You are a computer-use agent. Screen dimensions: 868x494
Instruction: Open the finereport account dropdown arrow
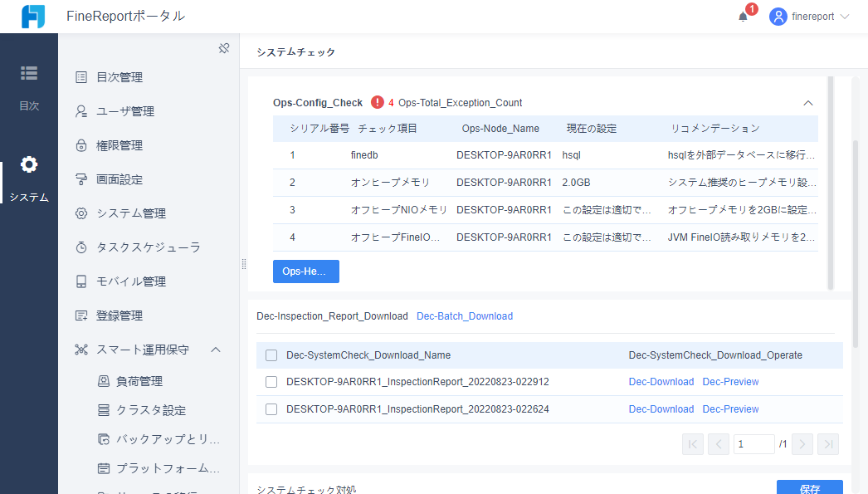pos(845,17)
